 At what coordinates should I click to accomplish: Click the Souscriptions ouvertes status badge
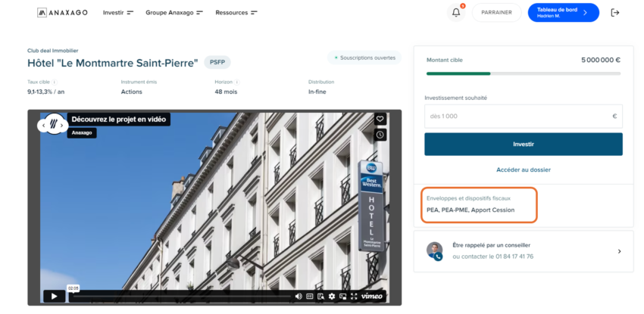[364, 58]
